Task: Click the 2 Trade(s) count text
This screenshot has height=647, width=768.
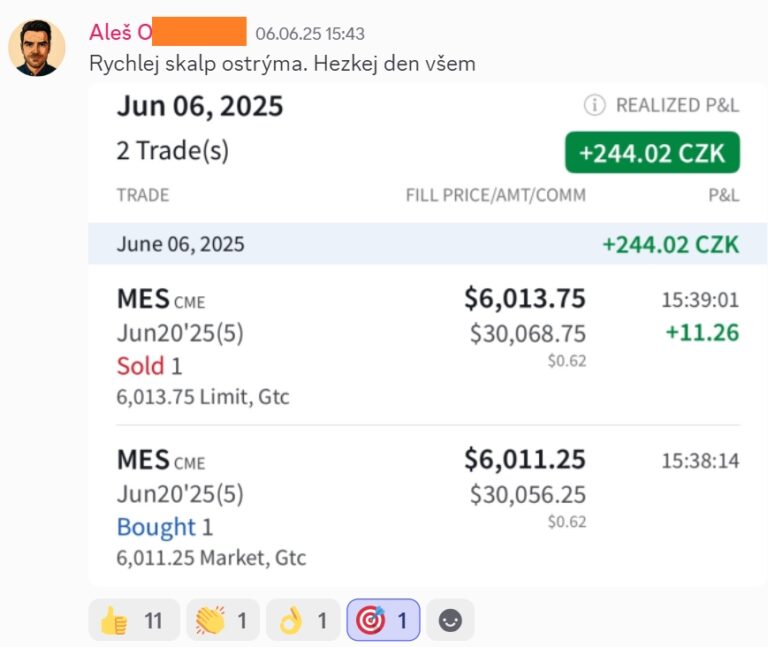Action: tap(172, 150)
